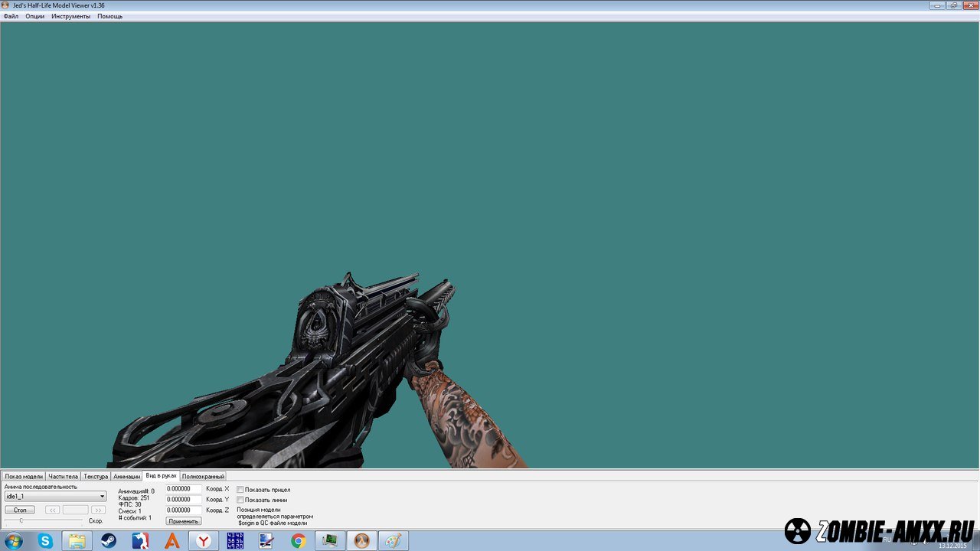This screenshot has width=980, height=551.
Task: Open the File Explorer taskbar icon
Action: [x=77, y=541]
